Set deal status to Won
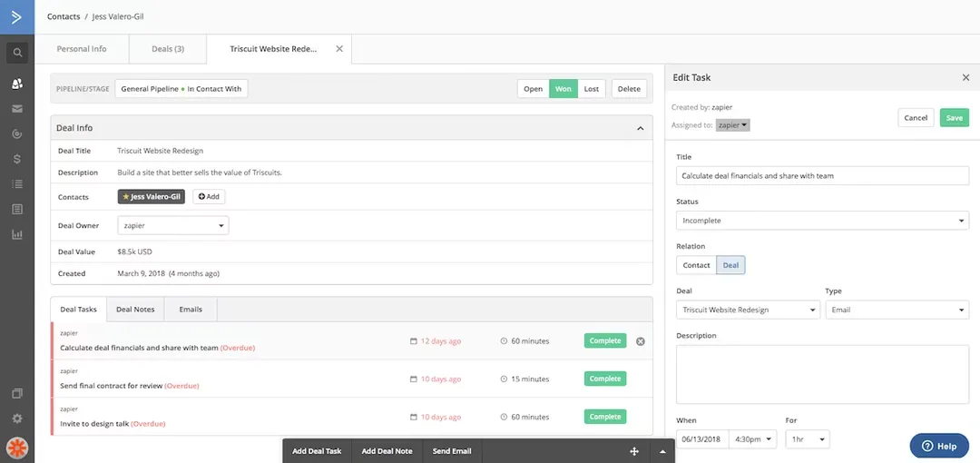 pyautogui.click(x=563, y=89)
